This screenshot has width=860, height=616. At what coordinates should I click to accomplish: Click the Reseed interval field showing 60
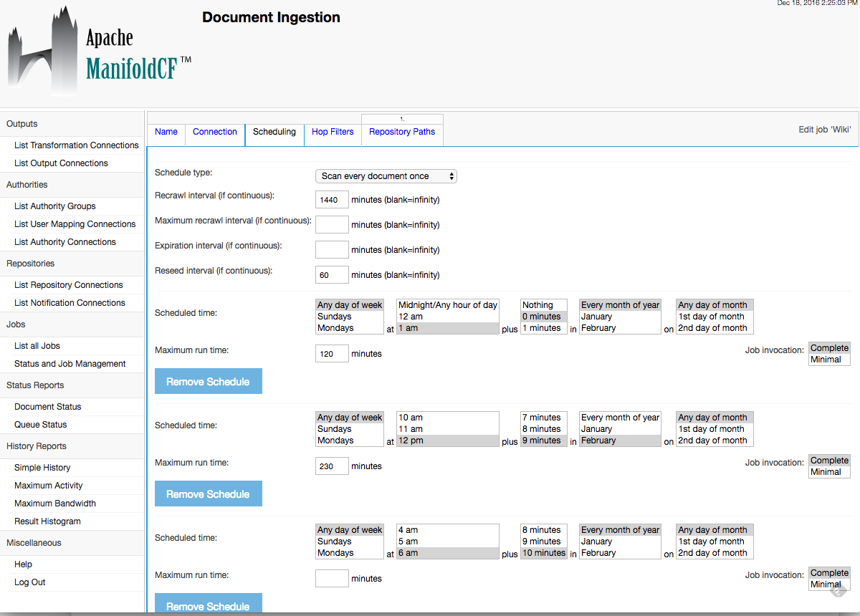point(332,275)
